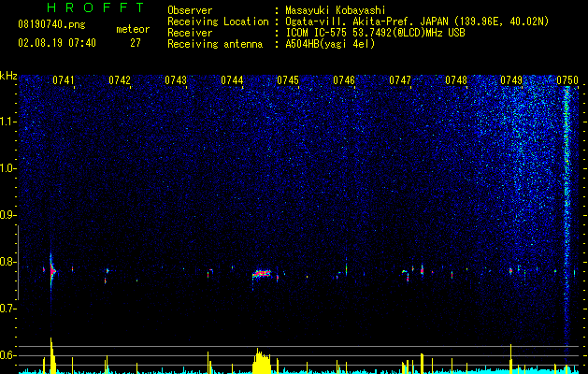The width and height of the screenshot is (588, 374).
Task: Click the date stamp 02.08.19 07:40
Action: (x=57, y=43)
